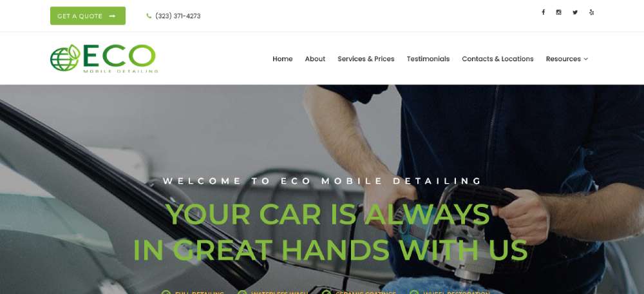Click the Eco globe leaf logo
Image resolution: width=644 pixels, height=294 pixels.
coord(65,58)
